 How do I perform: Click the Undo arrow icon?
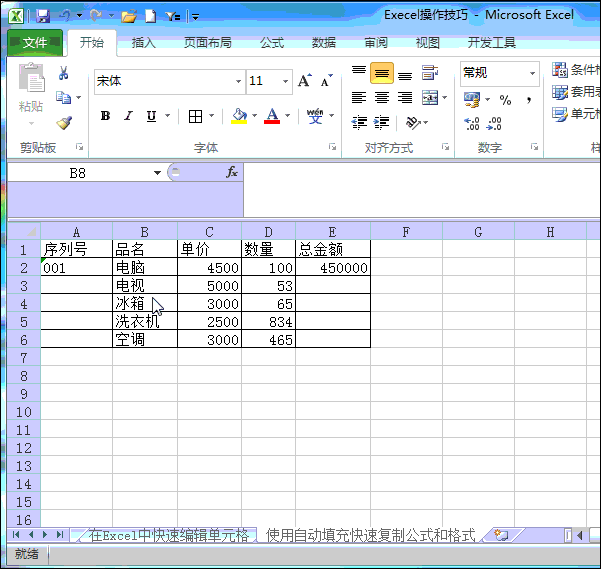click(65, 16)
